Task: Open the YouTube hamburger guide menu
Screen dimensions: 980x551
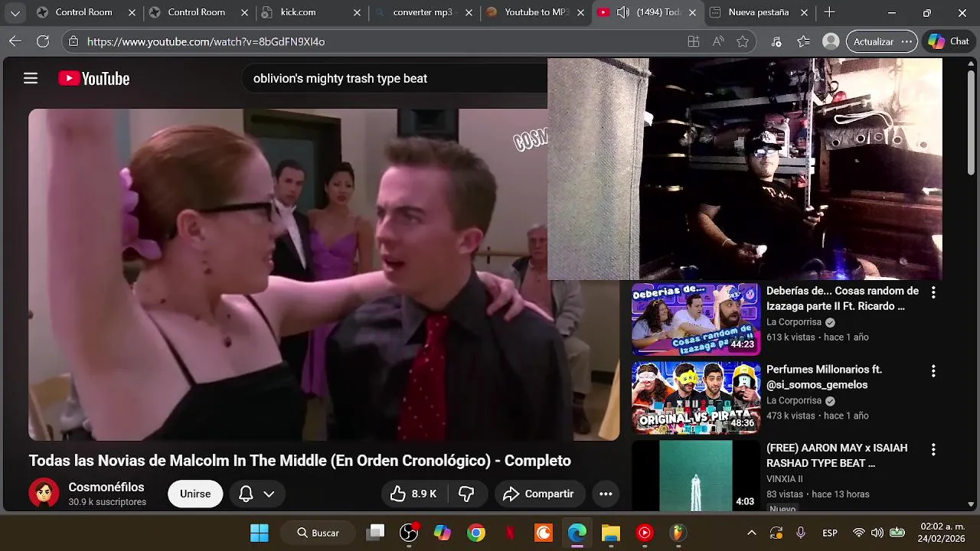Action: [31, 78]
